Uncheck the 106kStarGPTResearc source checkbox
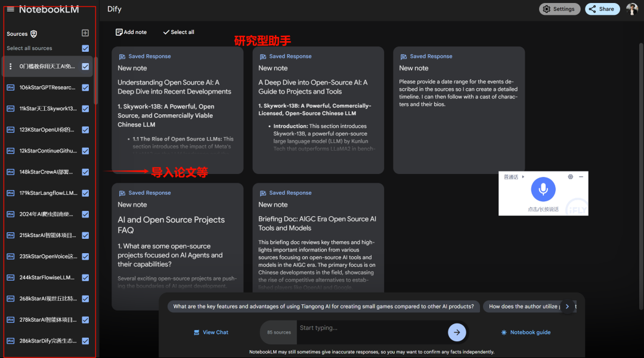Image resolution: width=644 pixels, height=358 pixels. tap(85, 88)
